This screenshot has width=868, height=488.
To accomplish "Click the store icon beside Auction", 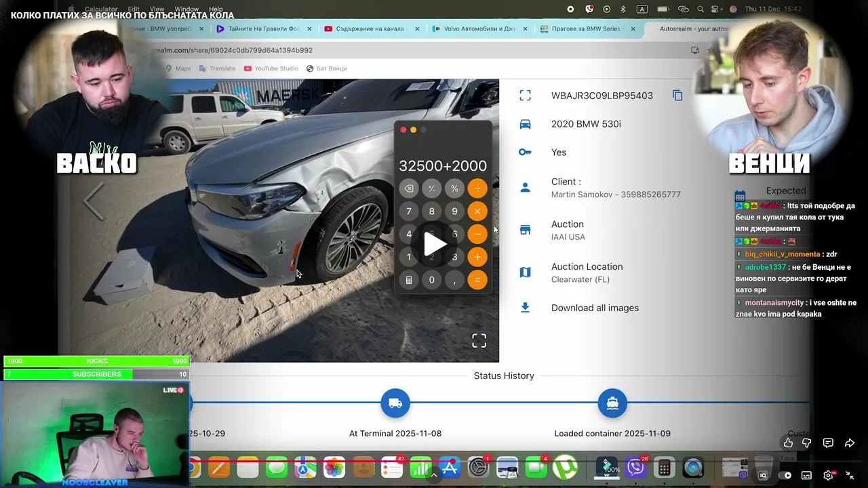I will [x=525, y=230].
